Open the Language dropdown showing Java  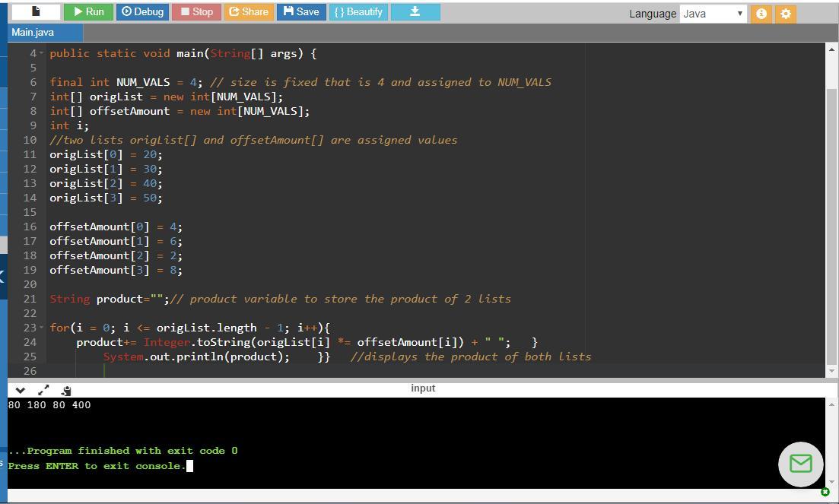click(713, 14)
